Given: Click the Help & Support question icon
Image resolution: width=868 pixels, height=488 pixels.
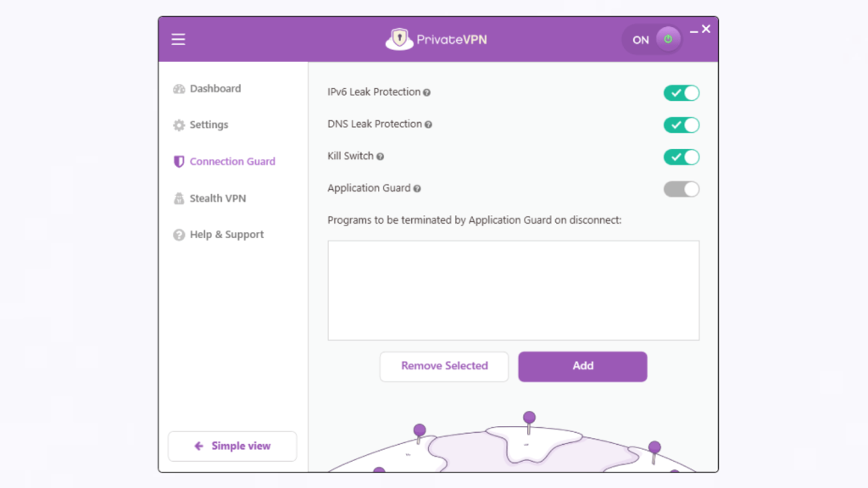Looking at the screenshot, I should click(179, 235).
